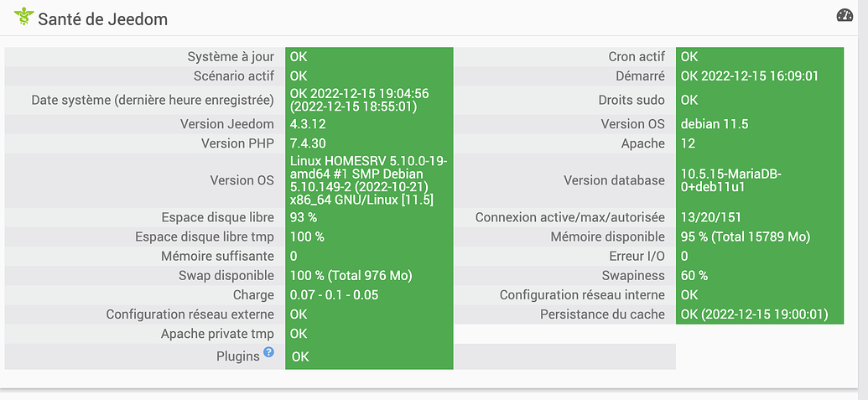The width and height of the screenshot is (868, 400).
Task: Select the OK 2022-12-15 16:09:01 value
Action: [x=750, y=75]
